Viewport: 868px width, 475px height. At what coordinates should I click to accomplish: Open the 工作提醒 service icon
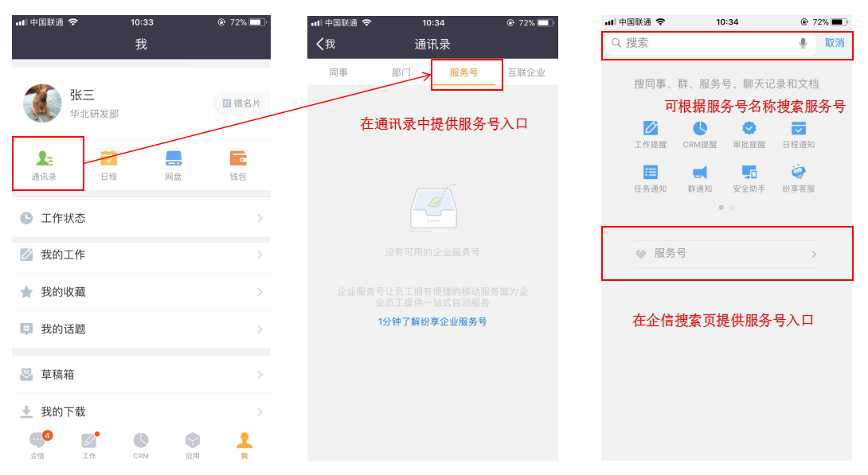tap(651, 134)
